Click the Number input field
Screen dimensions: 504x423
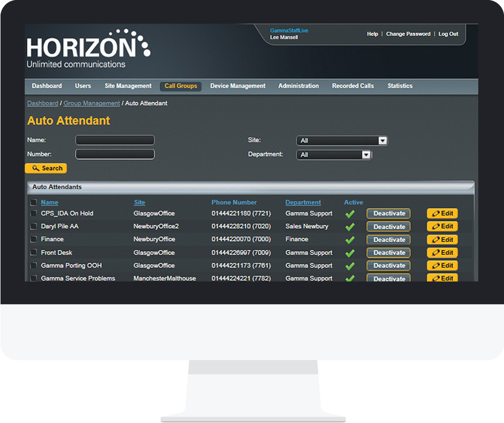pyautogui.click(x=115, y=154)
